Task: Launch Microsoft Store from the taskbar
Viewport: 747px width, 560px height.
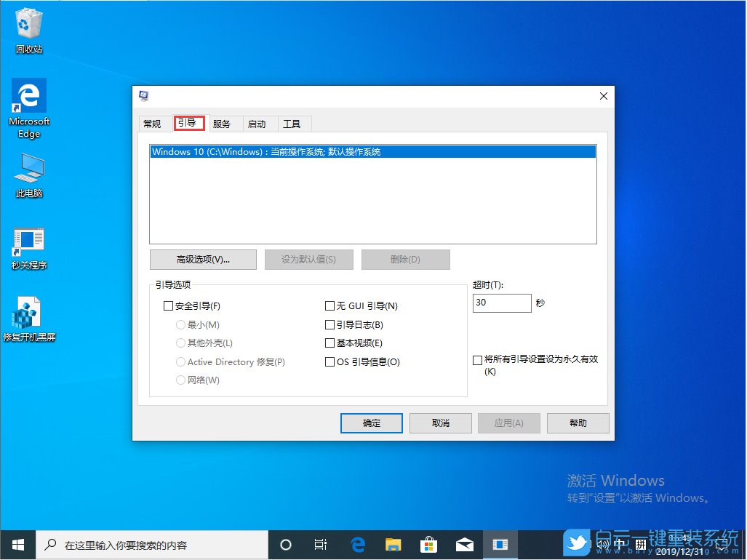Action: click(x=428, y=543)
